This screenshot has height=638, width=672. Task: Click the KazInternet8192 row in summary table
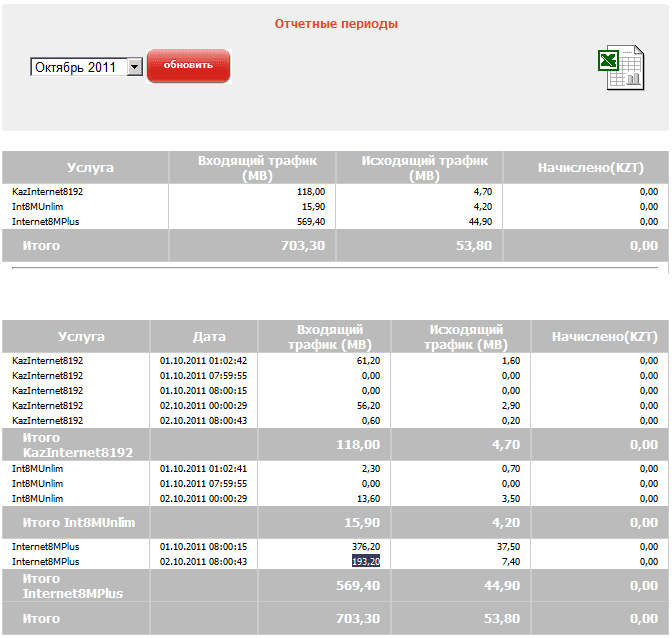point(335,192)
